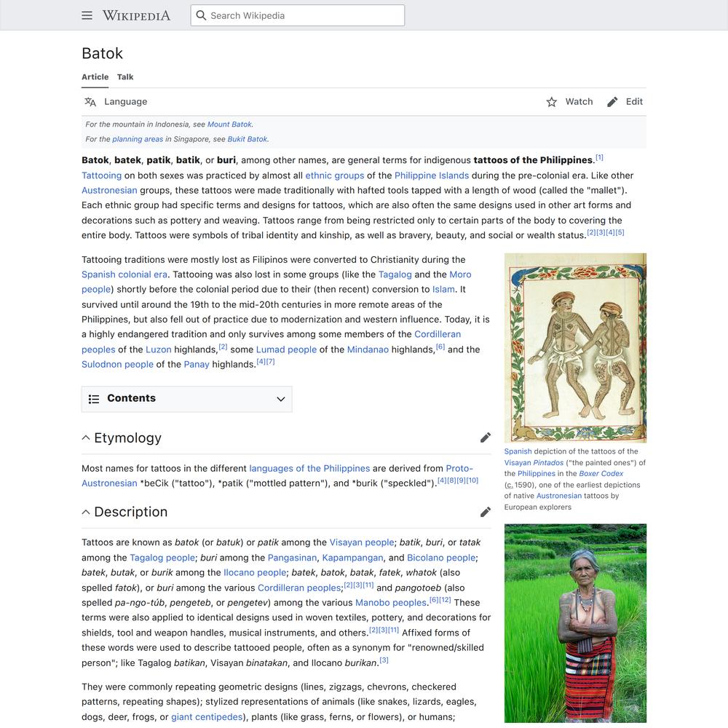The width and height of the screenshot is (728, 728).
Task: Click the Search Wikipedia input field
Action: click(x=298, y=15)
